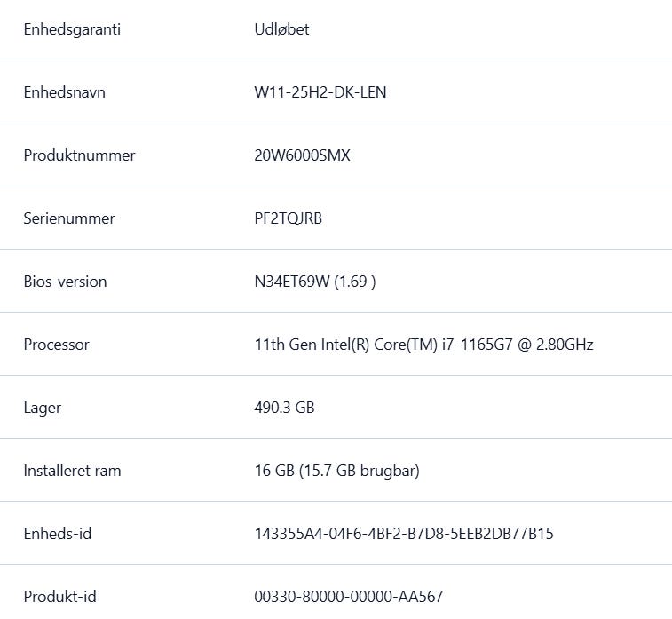This screenshot has width=672, height=619.
Task: Click the Lager label
Action: coord(42,408)
